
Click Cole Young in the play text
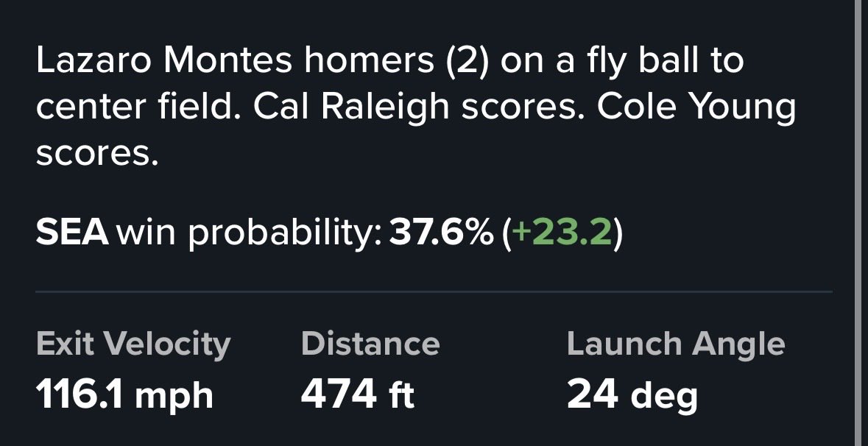point(696,107)
